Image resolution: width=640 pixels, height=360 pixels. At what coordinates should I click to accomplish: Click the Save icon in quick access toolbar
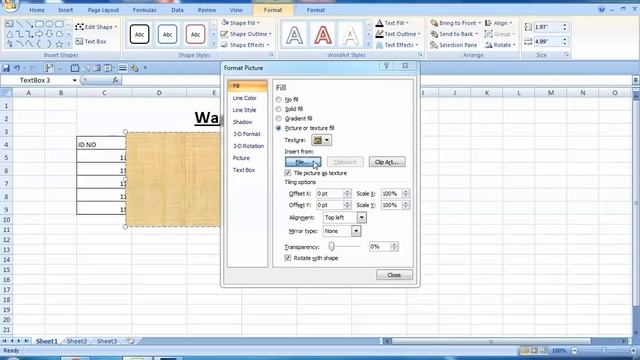(6, 68)
